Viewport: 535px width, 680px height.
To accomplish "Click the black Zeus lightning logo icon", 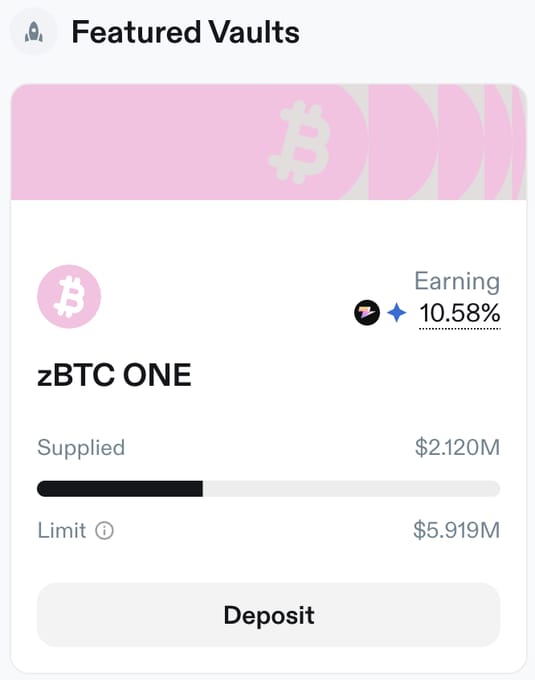I will [367, 313].
